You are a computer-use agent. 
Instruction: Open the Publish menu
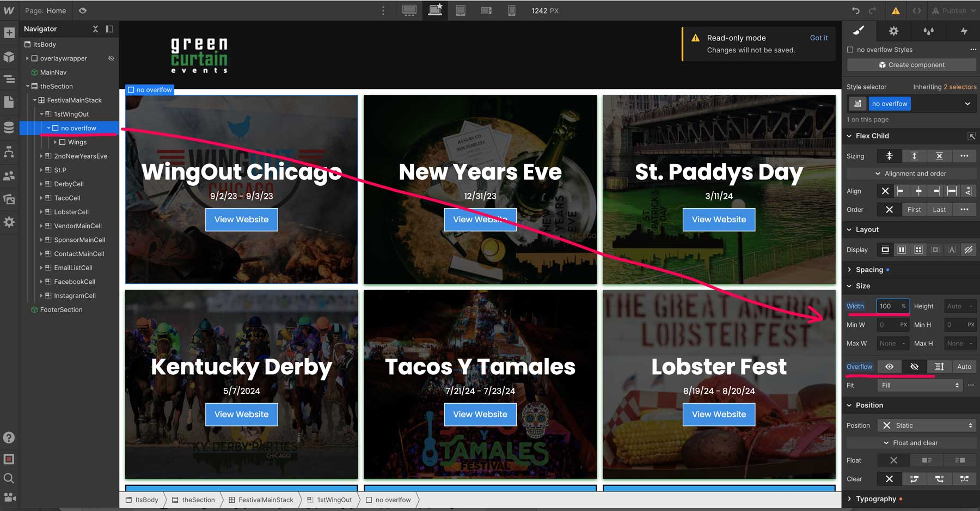pyautogui.click(x=953, y=10)
